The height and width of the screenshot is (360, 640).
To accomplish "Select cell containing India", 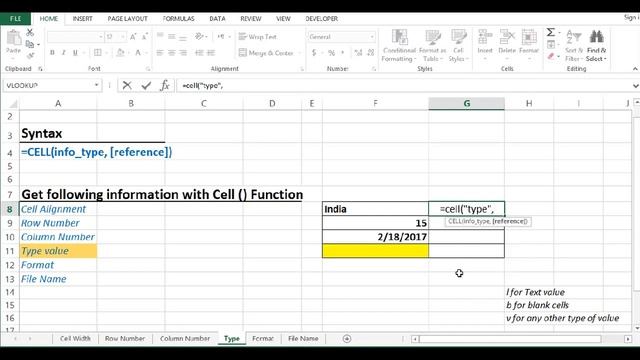I will coord(375,209).
